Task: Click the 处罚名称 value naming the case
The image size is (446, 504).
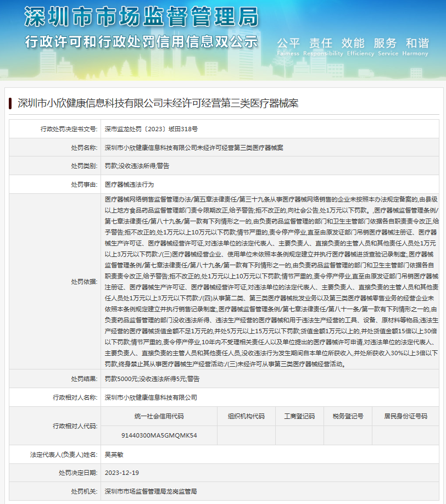Action: 194,148
